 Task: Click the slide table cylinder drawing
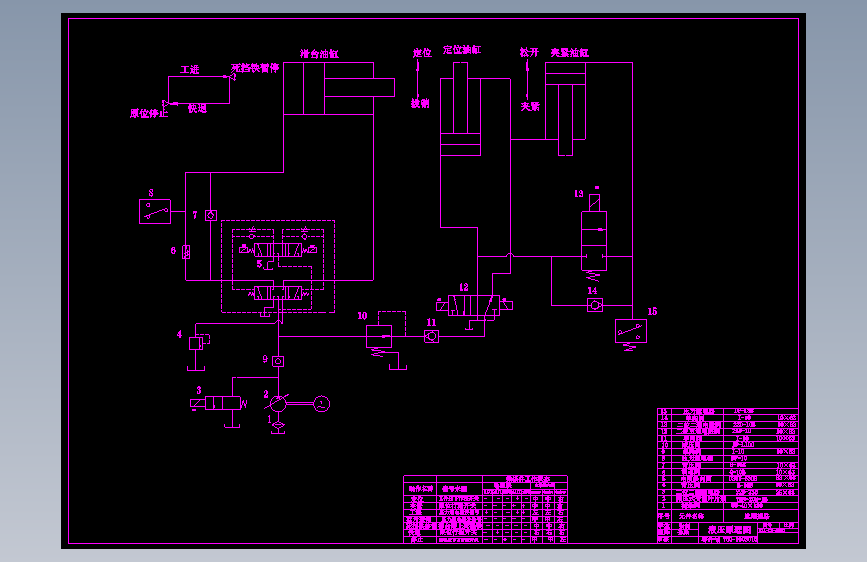339,89
